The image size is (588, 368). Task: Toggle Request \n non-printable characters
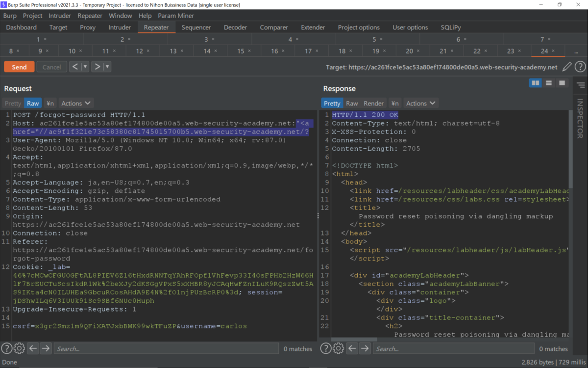click(50, 103)
